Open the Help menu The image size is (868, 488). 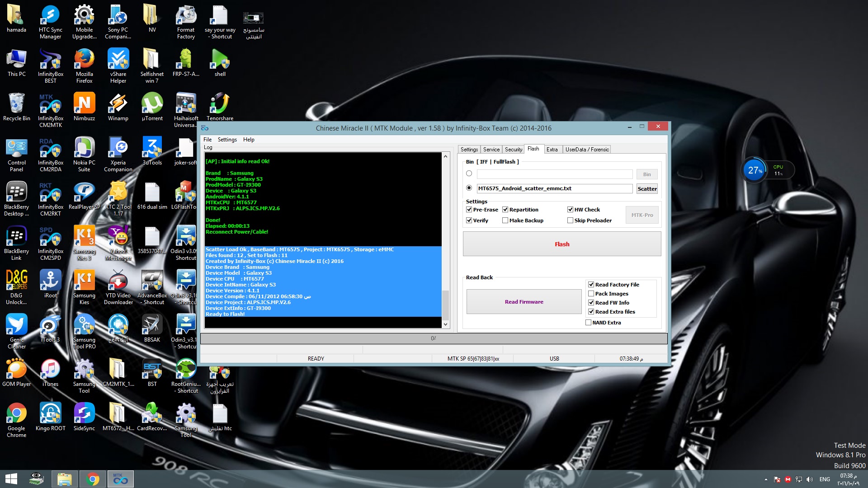(249, 140)
